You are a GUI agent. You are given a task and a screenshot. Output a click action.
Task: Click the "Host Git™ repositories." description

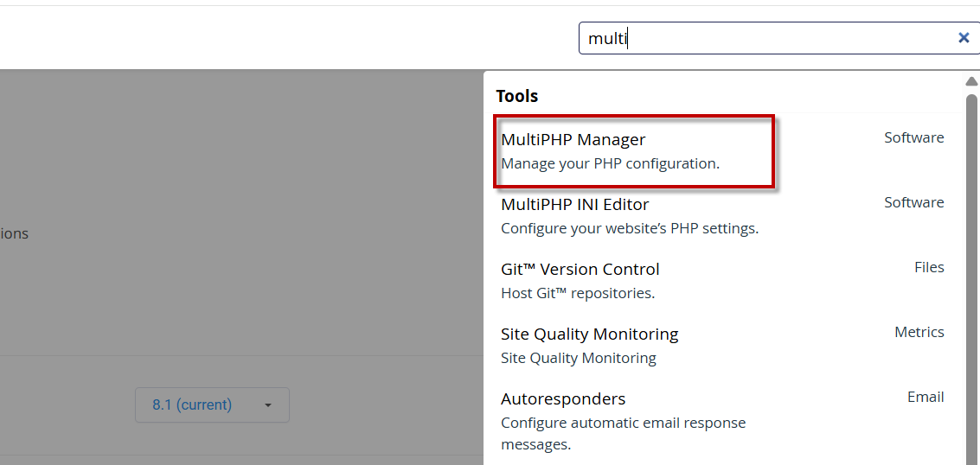click(x=577, y=293)
